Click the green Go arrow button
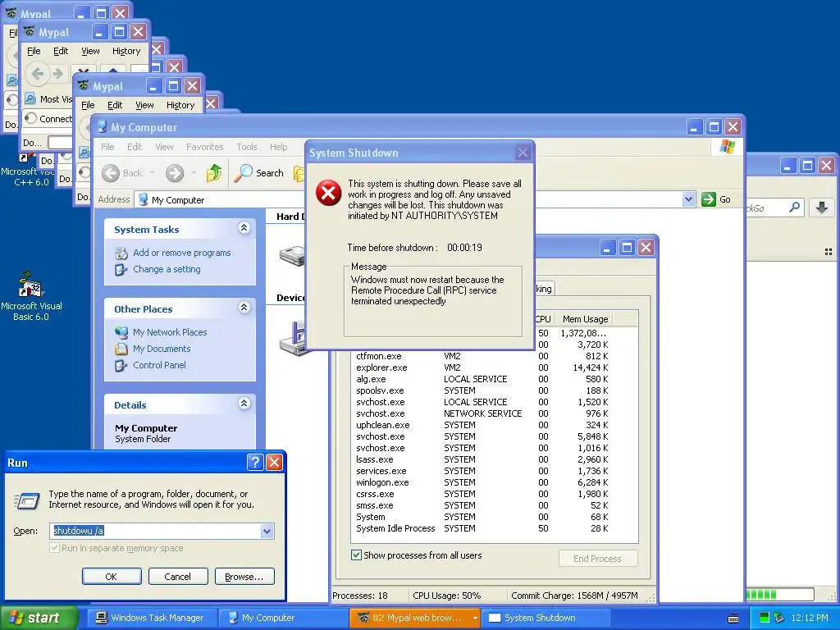The image size is (840, 630). tap(709, 199)
